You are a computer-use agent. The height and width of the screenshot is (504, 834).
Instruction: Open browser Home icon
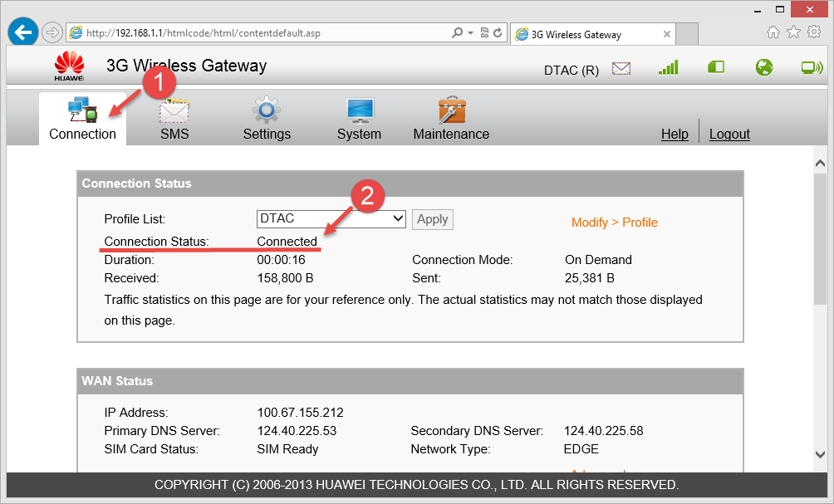click(773, 32)
